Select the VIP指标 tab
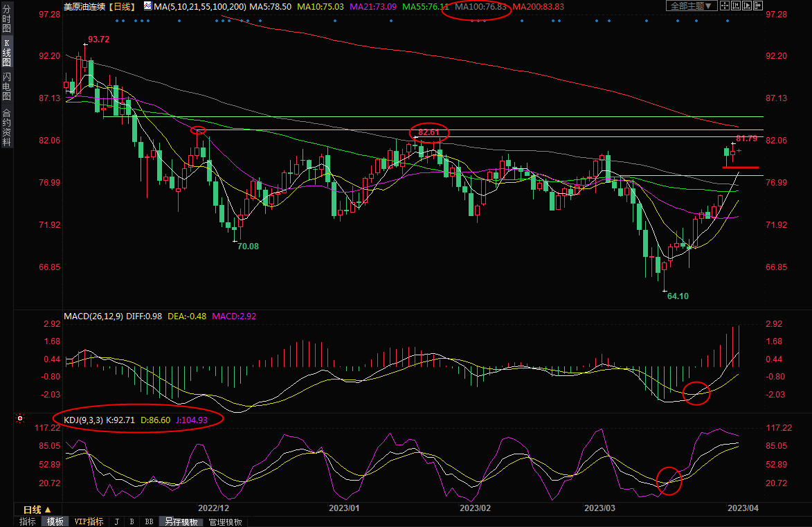Screen dimensions: 812x527 pos(89,521)
